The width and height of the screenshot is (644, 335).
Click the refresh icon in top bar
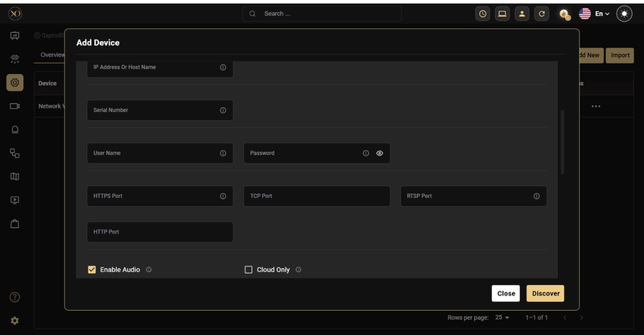click(542, 14)
